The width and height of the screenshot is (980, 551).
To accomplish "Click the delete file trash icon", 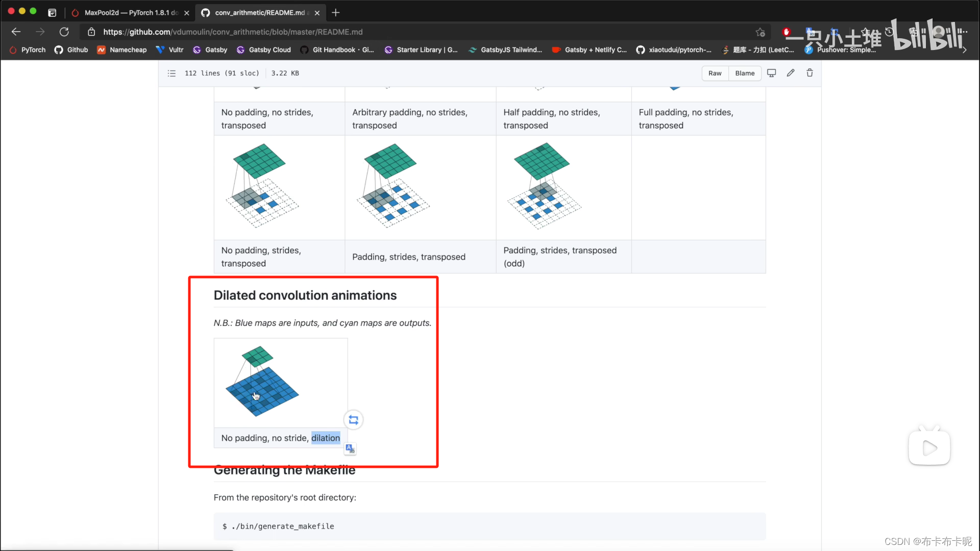I will coord(810,73).
